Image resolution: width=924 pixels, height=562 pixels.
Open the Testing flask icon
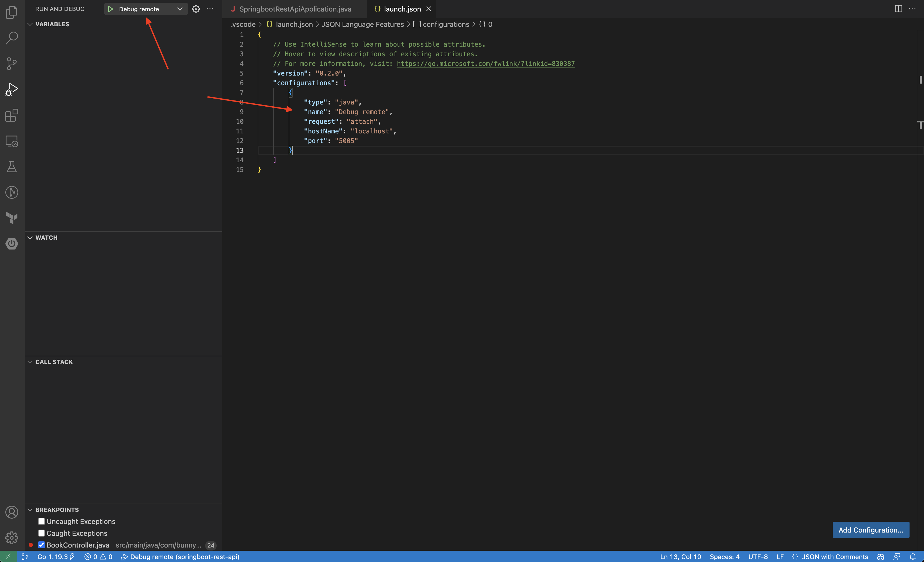[x=12, y=167]
